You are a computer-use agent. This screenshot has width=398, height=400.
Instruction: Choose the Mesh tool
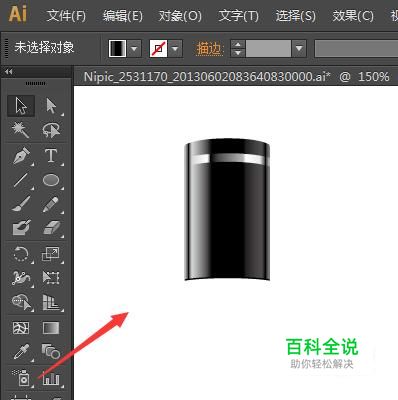pos(21,328)
